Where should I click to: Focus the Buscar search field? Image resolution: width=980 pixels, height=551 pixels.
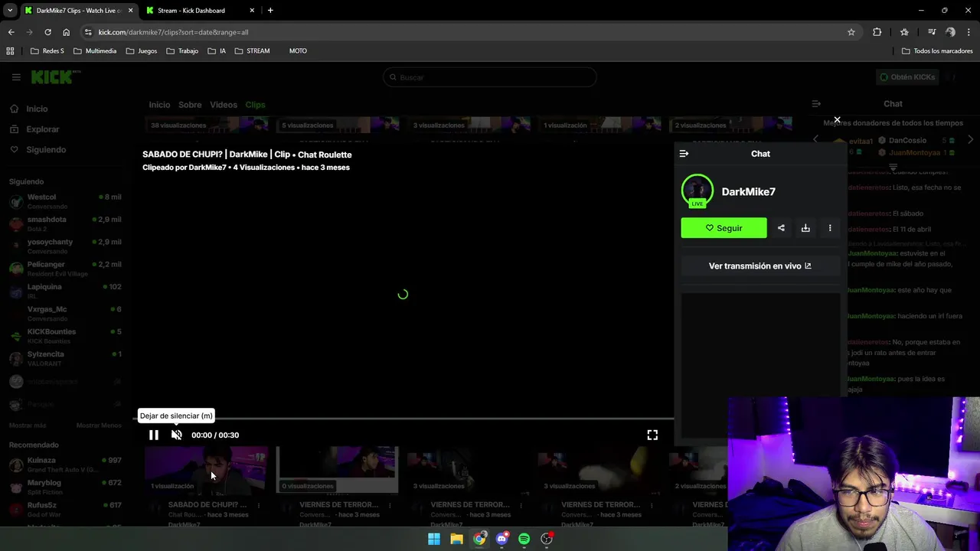click(489, 77)
